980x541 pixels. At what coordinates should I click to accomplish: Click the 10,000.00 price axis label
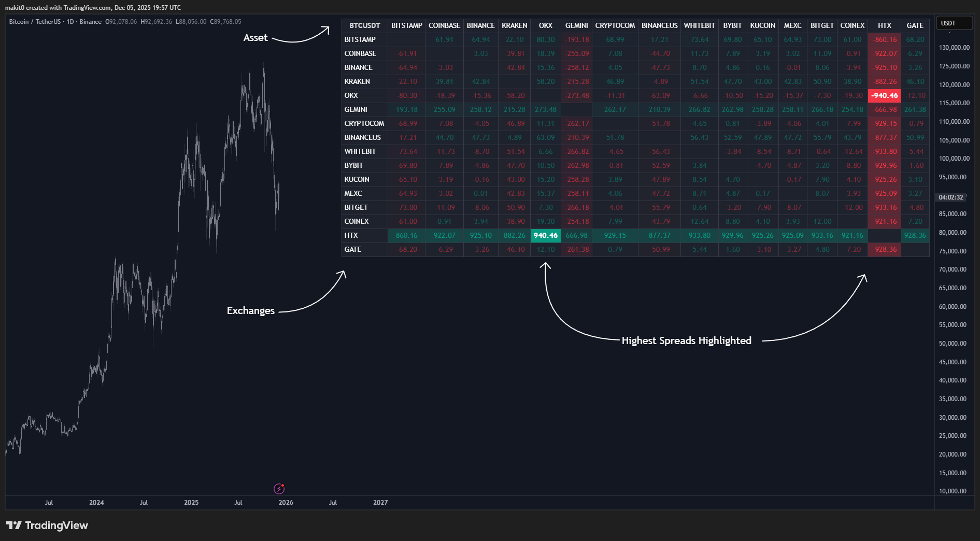[953, 491]
